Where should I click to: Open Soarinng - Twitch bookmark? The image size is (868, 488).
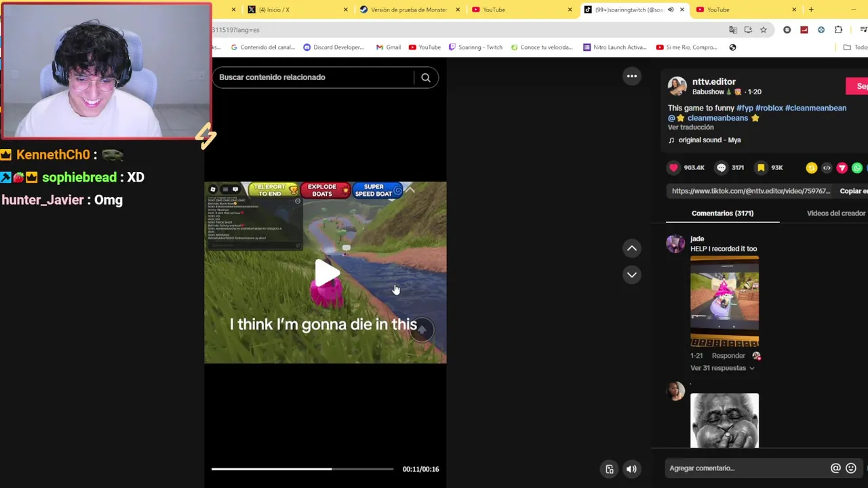pos(475,47)
